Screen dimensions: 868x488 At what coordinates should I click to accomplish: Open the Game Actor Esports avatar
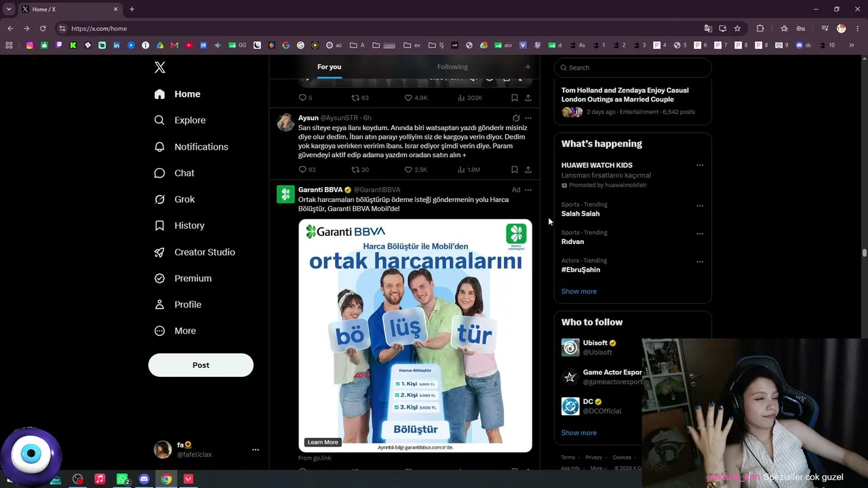point(570,377)
